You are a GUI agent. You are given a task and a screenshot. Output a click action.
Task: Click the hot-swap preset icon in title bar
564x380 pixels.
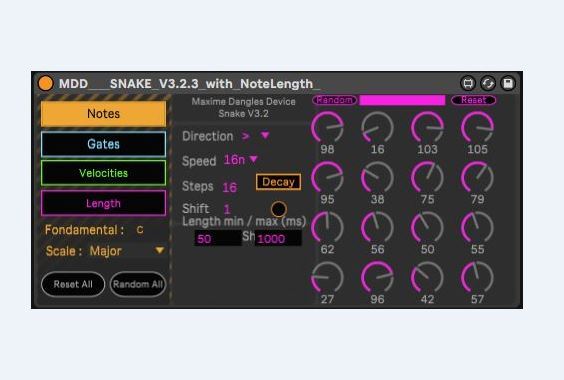tap(468, 83)
